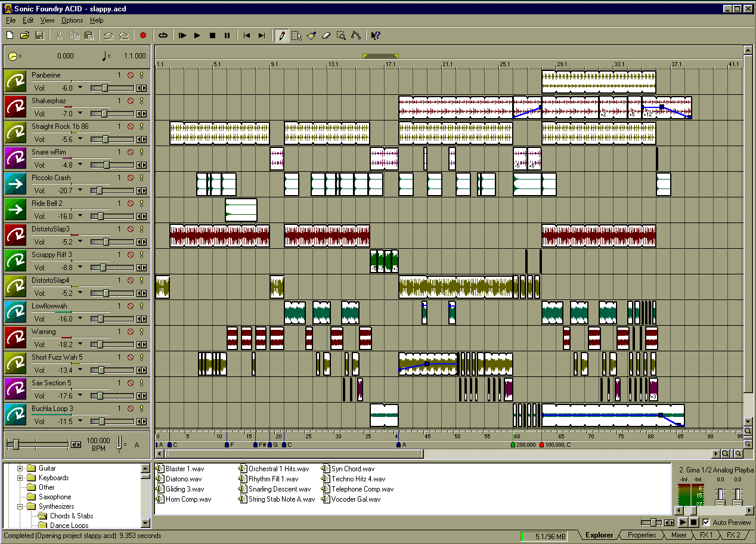Mute the Panberine track
756x544 pixels.
131,75
